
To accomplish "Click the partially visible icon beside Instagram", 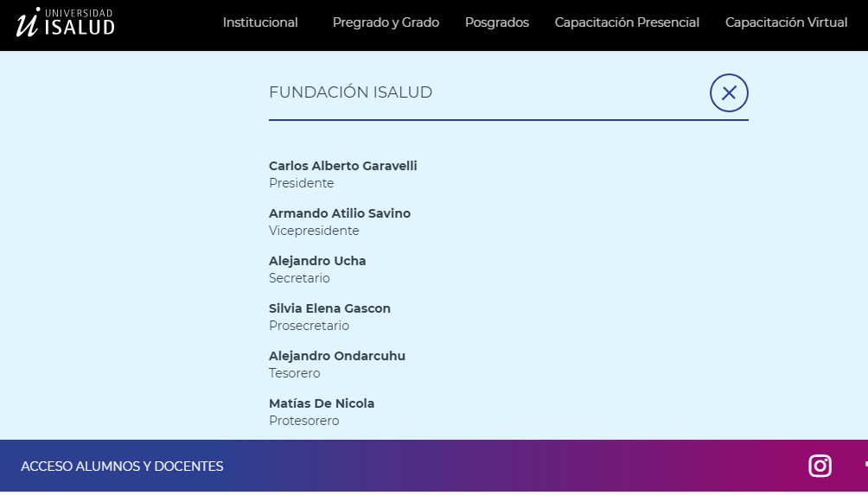I will point(865,466).
